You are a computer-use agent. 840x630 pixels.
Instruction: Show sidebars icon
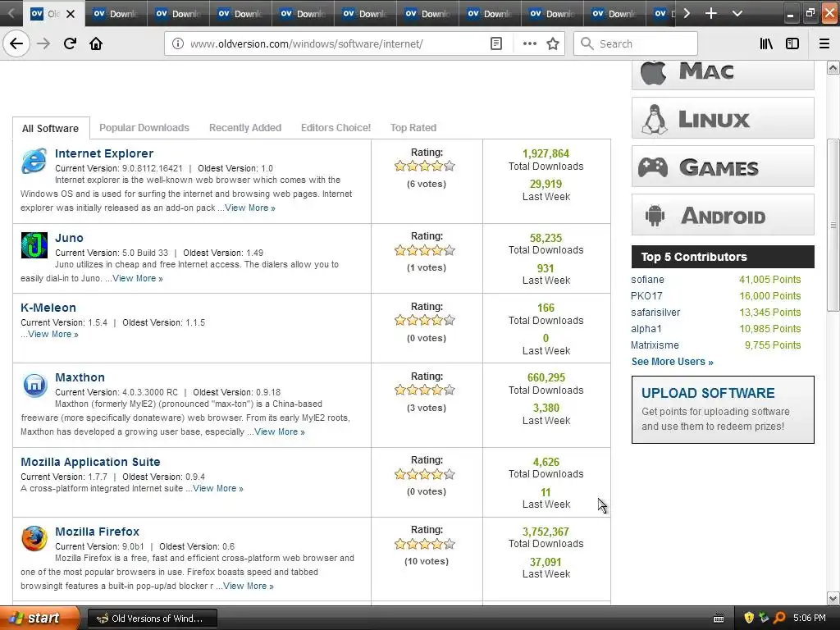792,44
